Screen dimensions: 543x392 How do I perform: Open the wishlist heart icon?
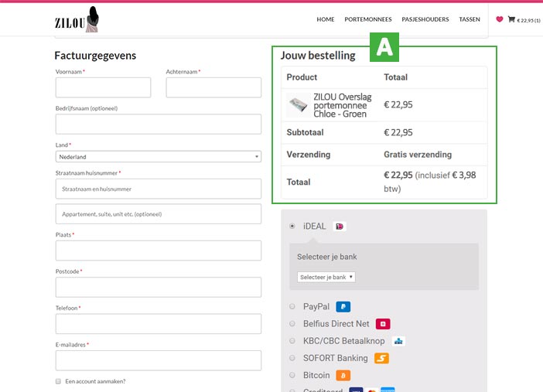[499, 19]
